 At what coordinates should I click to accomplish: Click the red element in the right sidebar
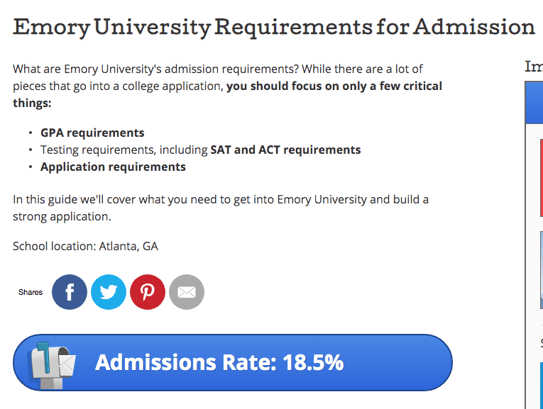pos(541,178)
